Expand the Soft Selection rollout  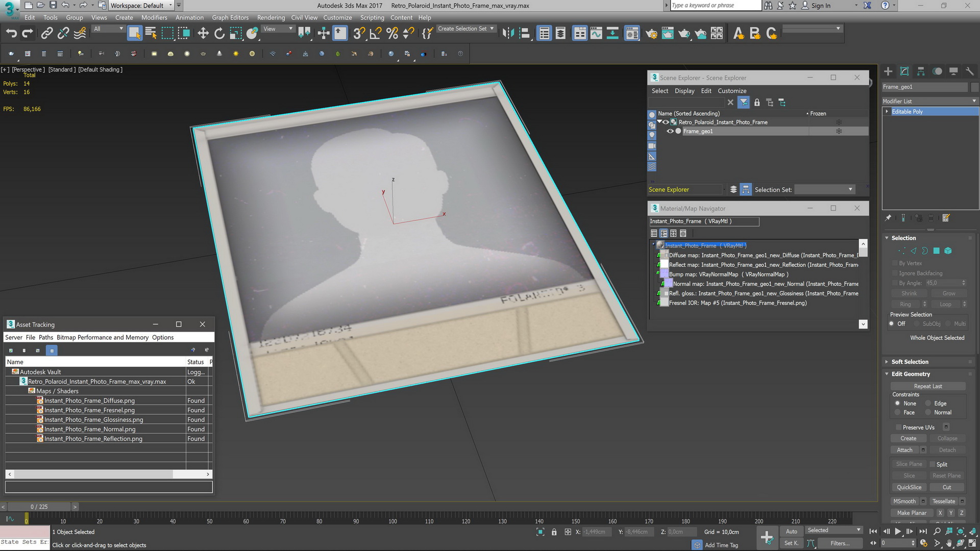click(910, 362)
